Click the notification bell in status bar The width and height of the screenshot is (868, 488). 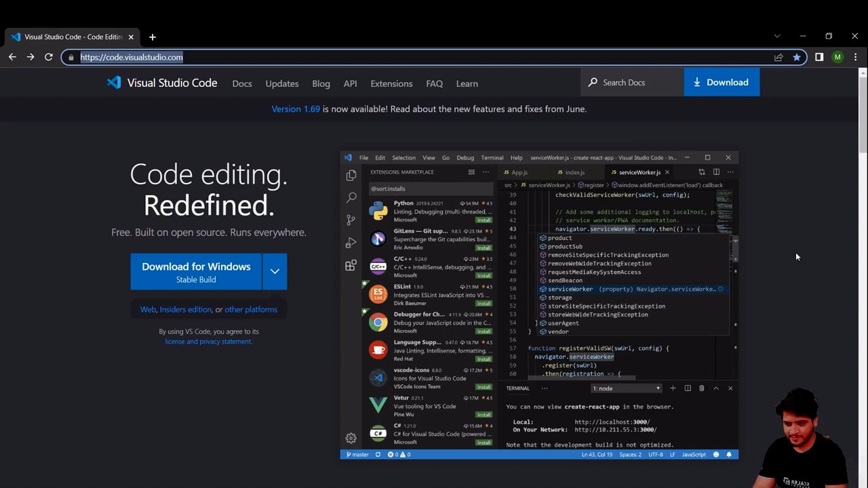[729, 455]
